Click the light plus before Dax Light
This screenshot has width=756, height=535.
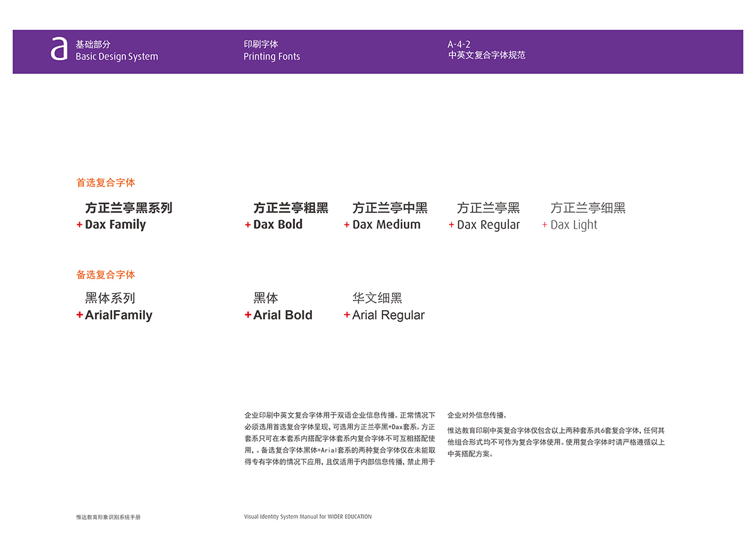544,225
